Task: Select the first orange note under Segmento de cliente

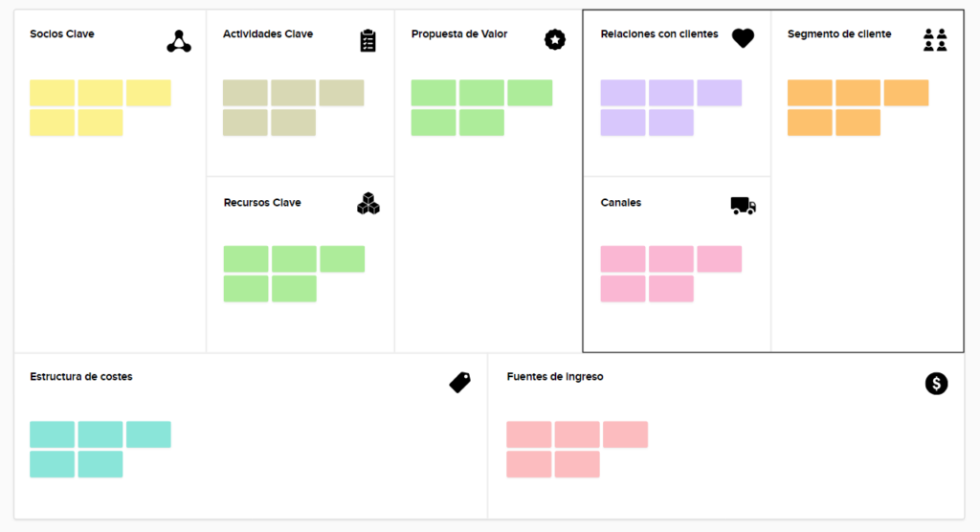Action: (x=810, y=93)
